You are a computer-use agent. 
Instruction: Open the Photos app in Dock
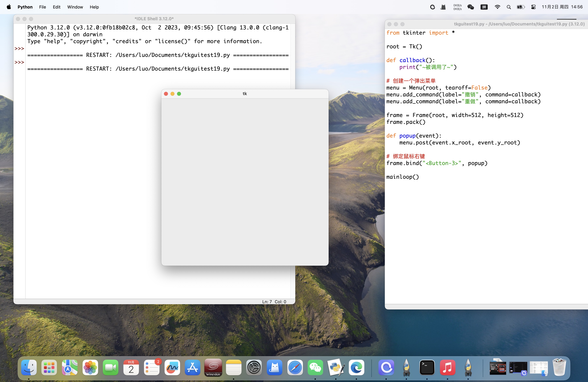click(x=90, y=367)
